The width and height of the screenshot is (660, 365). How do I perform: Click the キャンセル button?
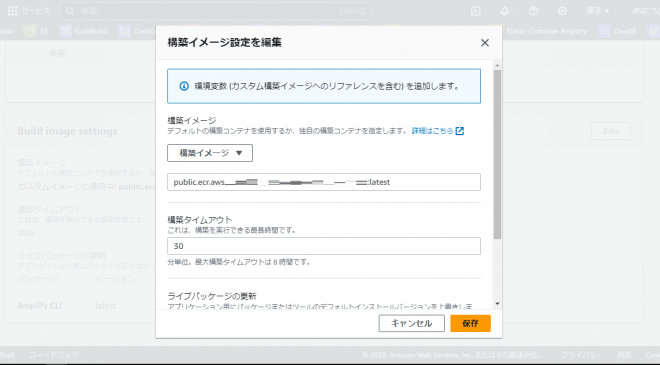(x=411, y=323)
